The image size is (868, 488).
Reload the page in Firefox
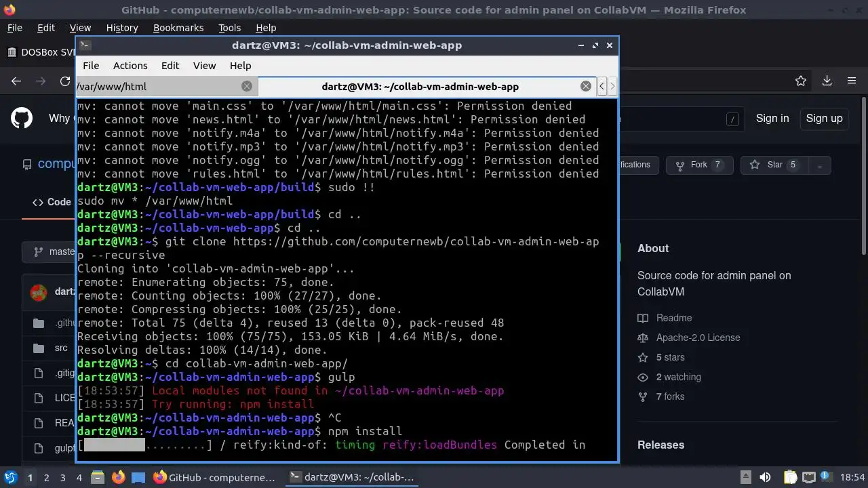65,81
